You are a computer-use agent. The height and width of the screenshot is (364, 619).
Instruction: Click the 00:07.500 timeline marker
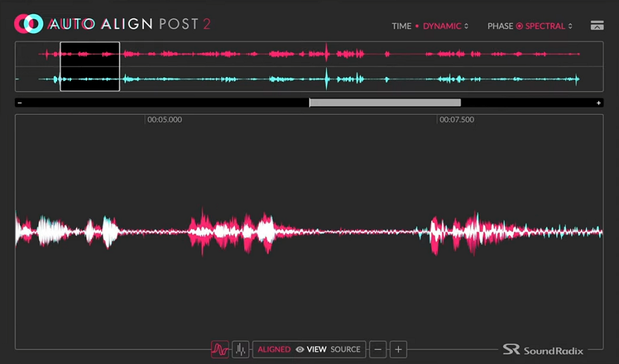[x=457, y=120]
